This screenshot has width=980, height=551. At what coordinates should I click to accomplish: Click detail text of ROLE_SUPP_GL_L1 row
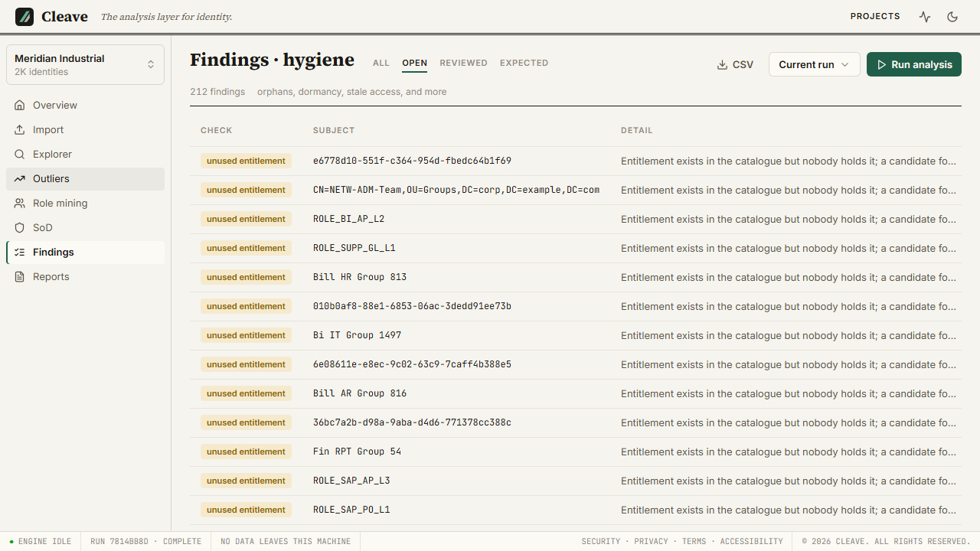[789, 249]
